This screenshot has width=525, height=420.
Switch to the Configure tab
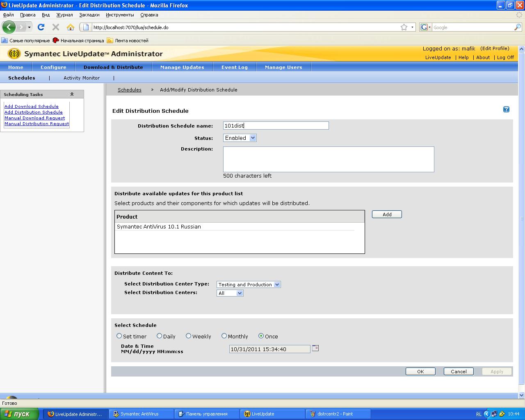tap(53, 67)
